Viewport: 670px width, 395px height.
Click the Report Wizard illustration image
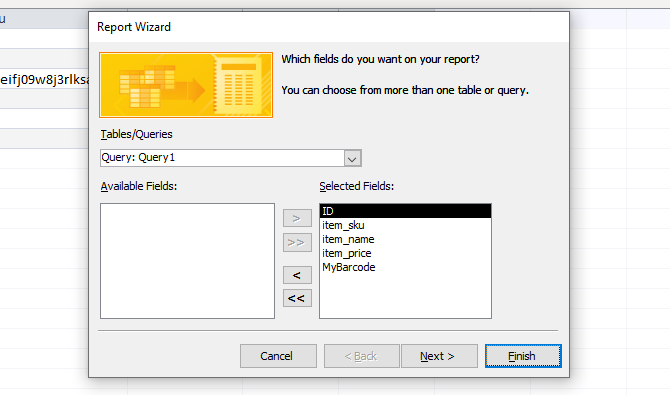coord(186,85)
